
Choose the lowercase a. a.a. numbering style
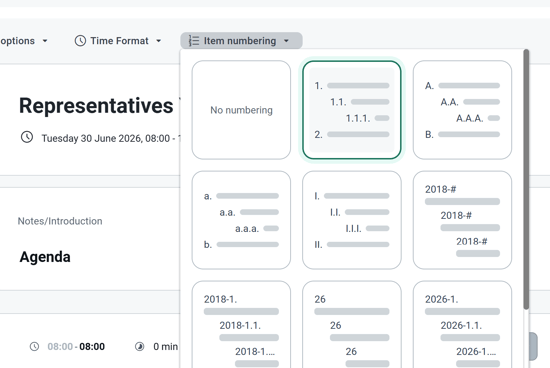pos(241,220)
